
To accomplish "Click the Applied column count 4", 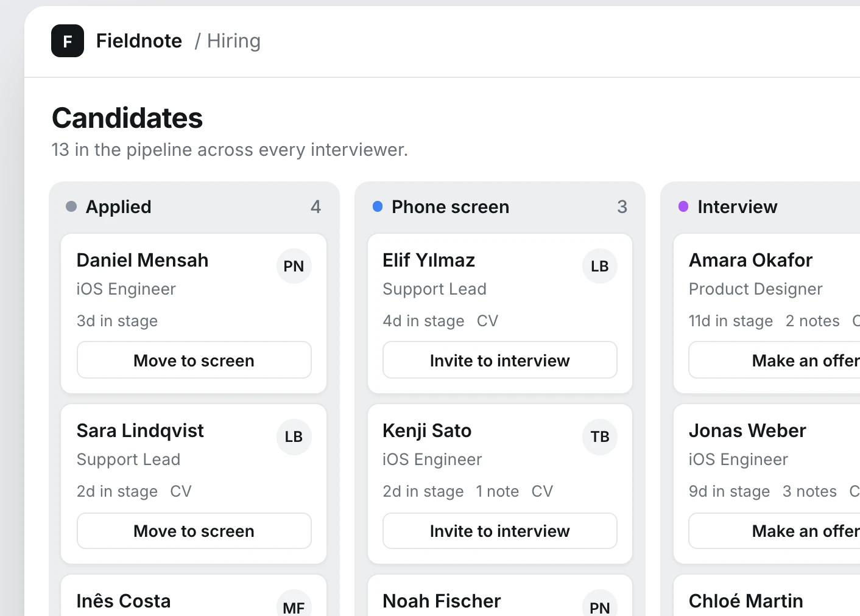I will pos(315,207).
